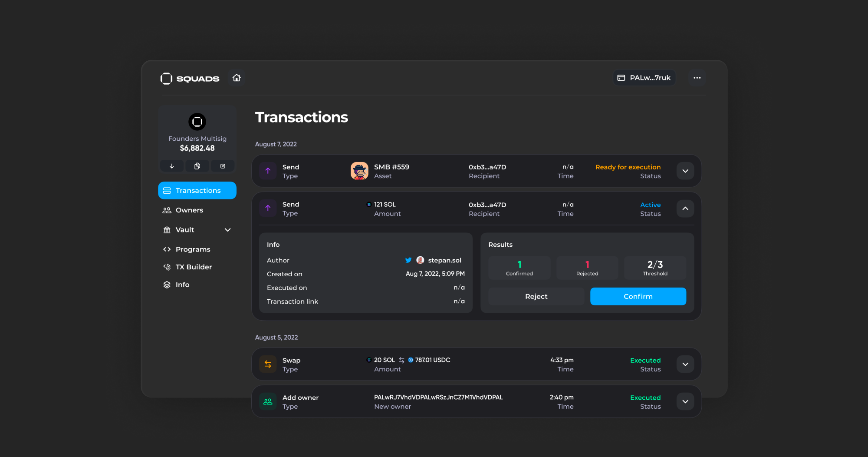Select the TX Builder tool

[194, 267]
